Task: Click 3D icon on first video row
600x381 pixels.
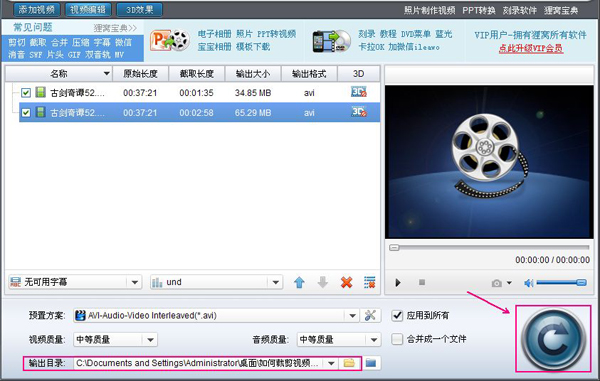Action: coord(359,92)
